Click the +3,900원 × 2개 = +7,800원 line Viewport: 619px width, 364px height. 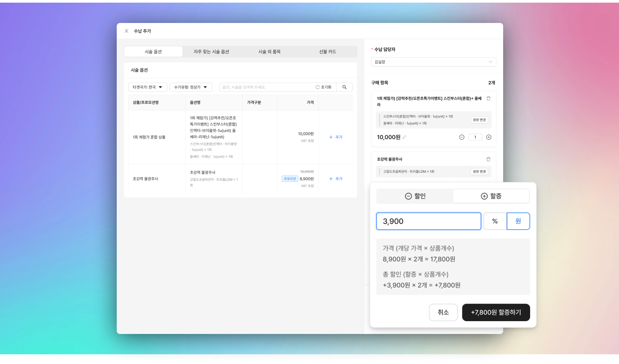point(422,285)
